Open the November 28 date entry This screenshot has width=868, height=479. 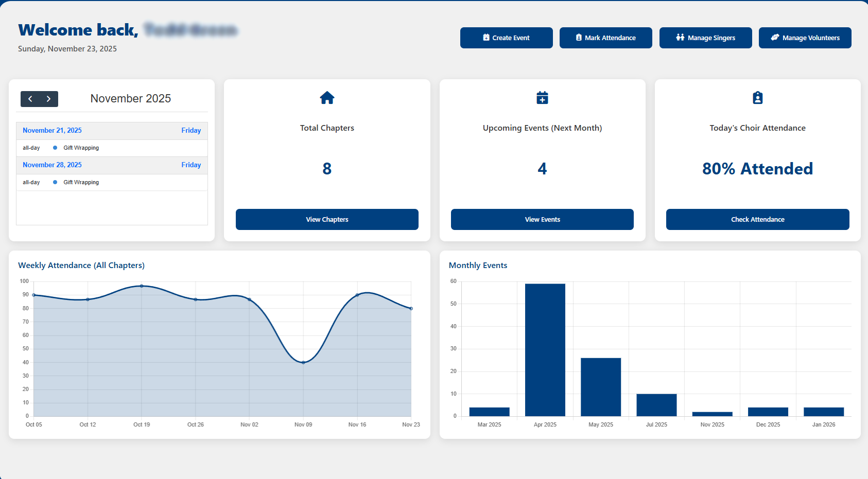pos(52,165)
